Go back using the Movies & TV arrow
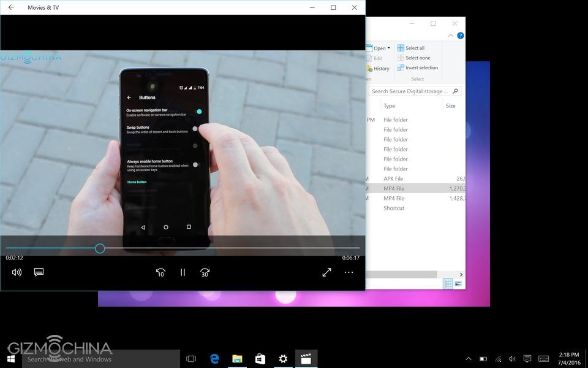 tap(11, 7)
